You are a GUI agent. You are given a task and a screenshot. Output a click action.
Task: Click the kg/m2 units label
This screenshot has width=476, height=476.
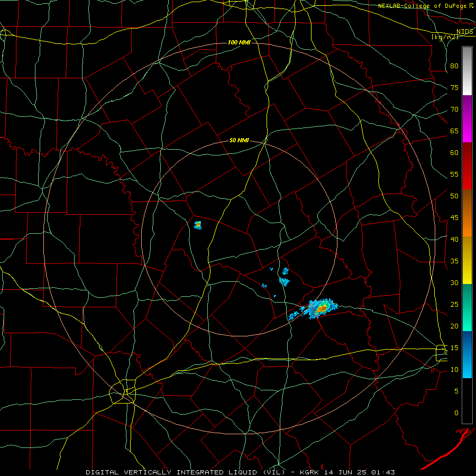[x=445, y=37]
